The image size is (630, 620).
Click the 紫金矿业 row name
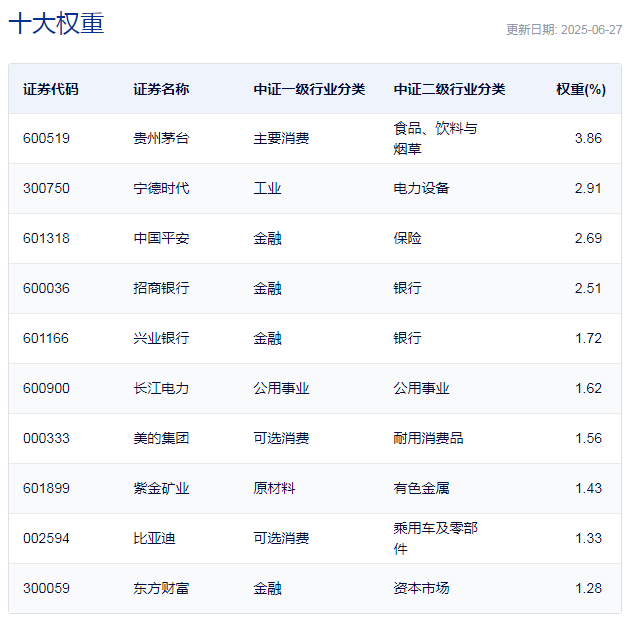(161, 488)
